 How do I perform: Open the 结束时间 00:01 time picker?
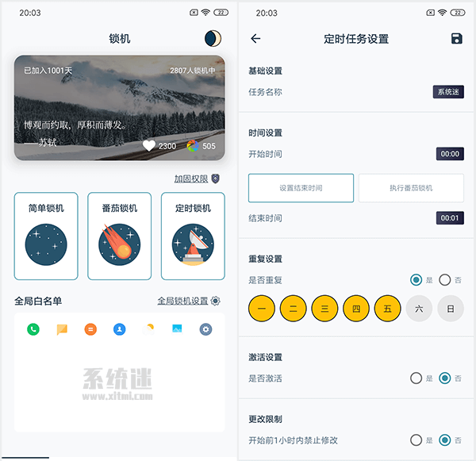pyautogui.click(x=449, y=218)
